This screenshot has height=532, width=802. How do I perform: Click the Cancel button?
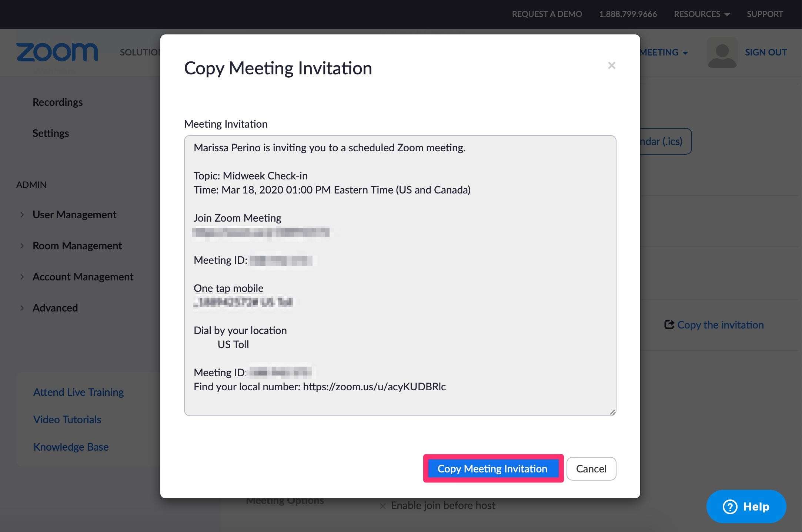tap(591, 468)
